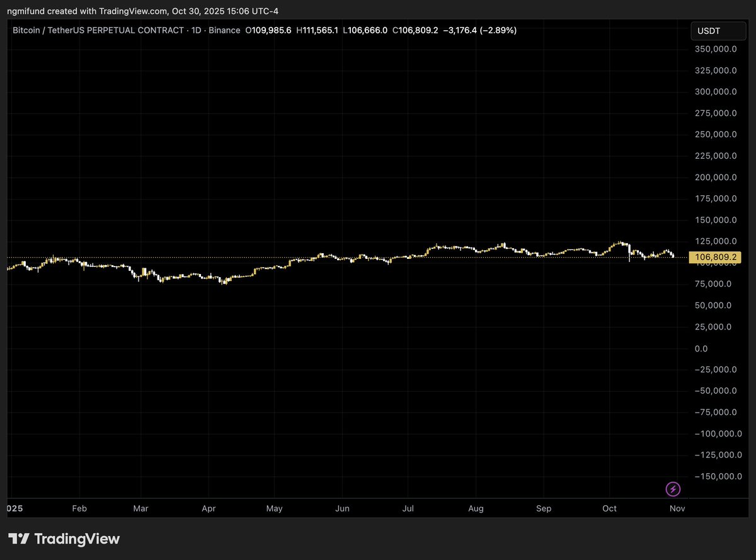Click the Aug marker on time axis
Viewport: 756px width, 560px height.
tap(476, 508)
